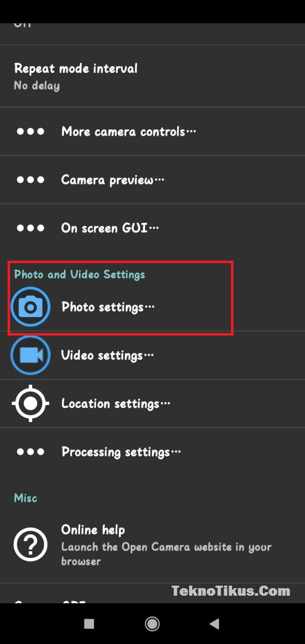Expand the Camera preview settings label
Image resolution: width=305 pixels, height=644 pixels.
[x=113, y=180]
